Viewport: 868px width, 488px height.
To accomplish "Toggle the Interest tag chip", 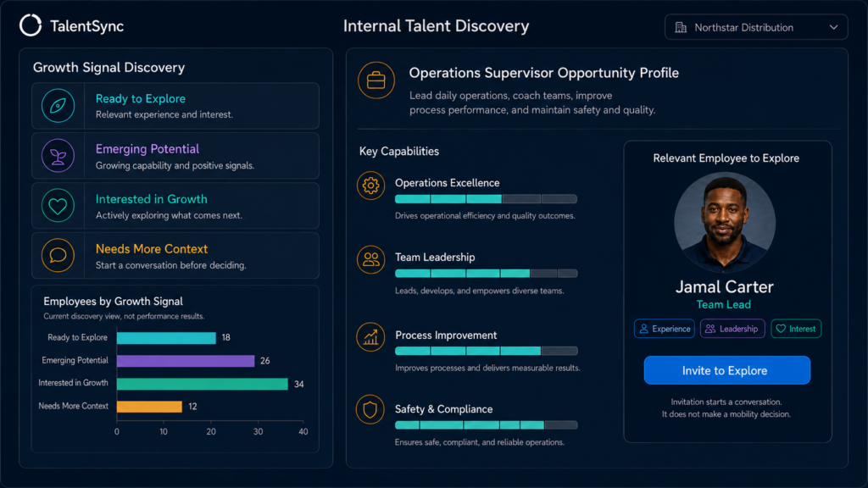I will point(796,329).
